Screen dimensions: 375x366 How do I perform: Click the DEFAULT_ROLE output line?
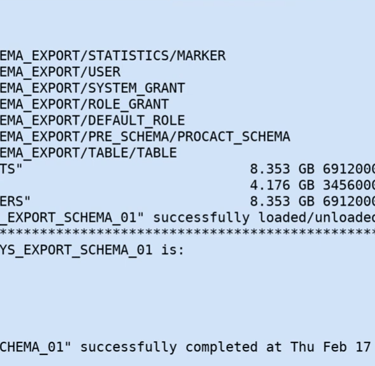(92, 120)
